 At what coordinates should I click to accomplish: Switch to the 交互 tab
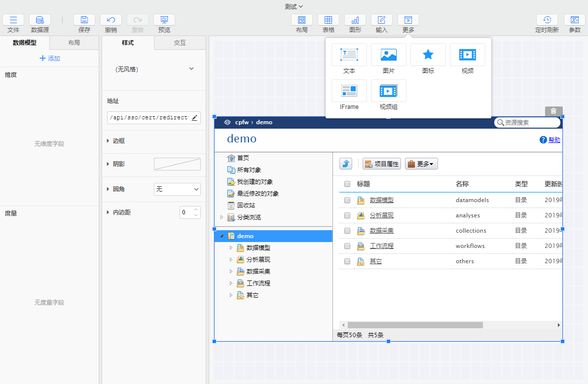click(180, 43)
